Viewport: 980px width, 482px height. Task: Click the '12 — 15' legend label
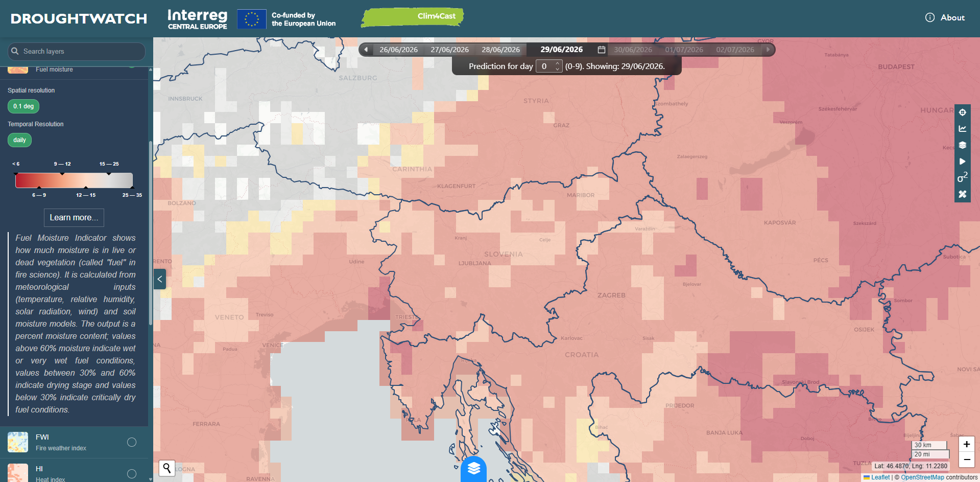click(x=86, y=195)
